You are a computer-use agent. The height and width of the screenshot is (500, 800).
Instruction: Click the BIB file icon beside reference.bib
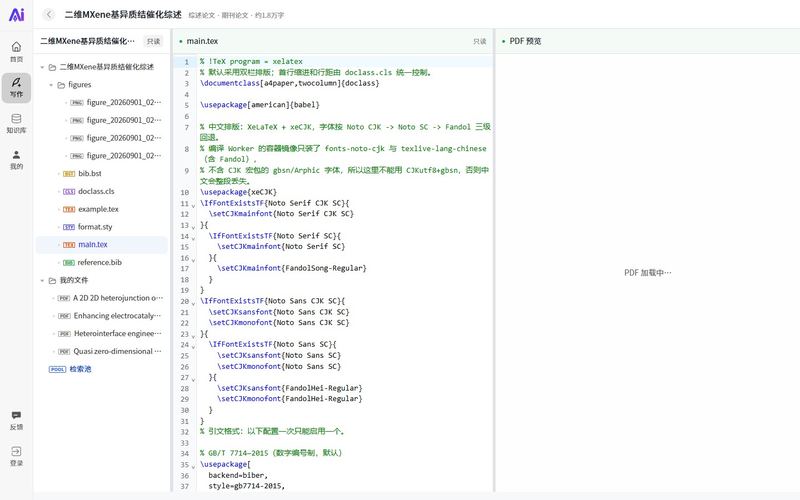pos(69,263)
